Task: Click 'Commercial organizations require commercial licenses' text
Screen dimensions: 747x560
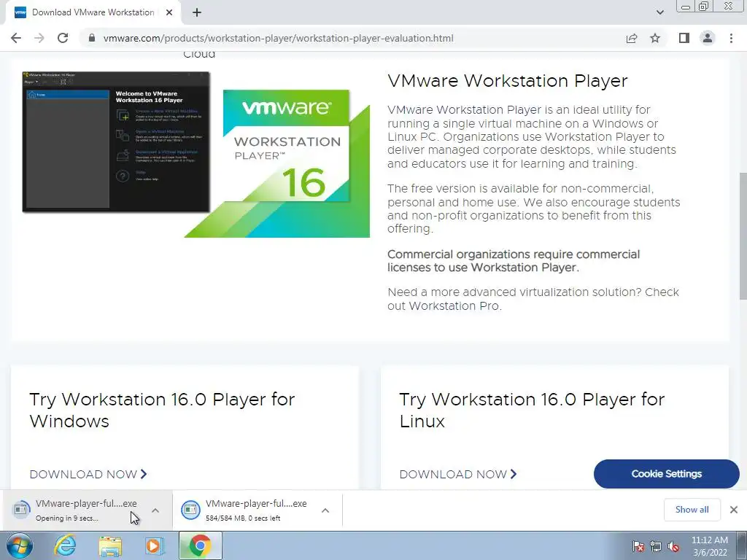Action: [x=514, y=260]
